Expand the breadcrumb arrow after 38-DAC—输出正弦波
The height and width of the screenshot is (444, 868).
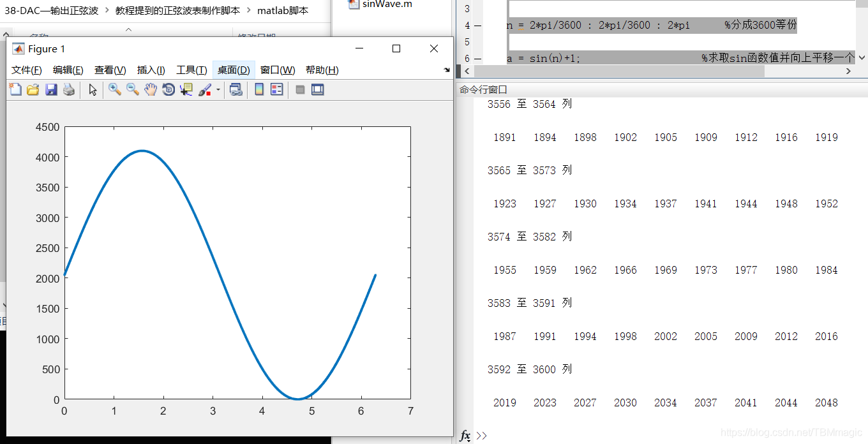(x=107, y=11)
